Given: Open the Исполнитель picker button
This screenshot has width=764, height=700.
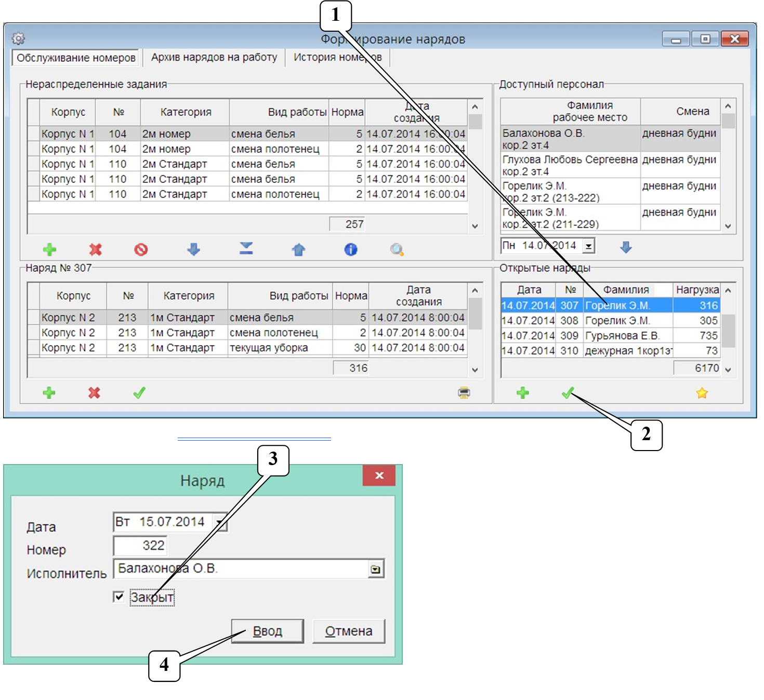Looking at the screenshot, I should click(x=375, y=570).
